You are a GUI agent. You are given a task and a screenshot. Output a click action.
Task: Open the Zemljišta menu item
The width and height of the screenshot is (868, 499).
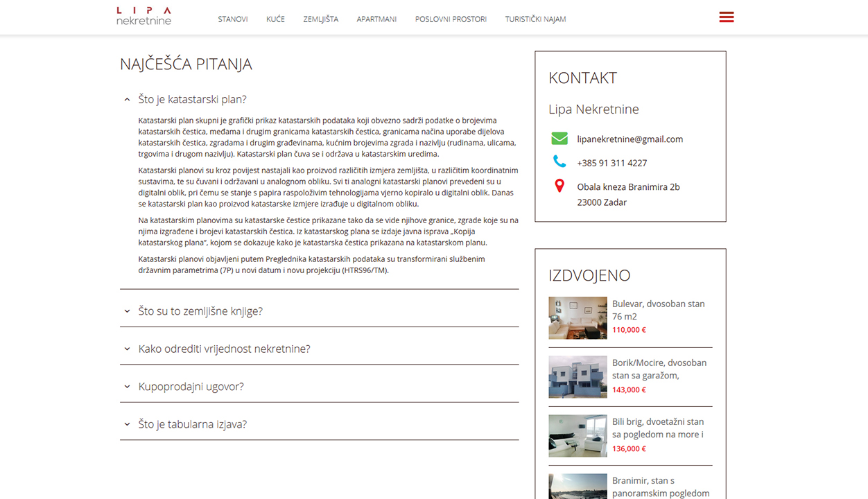(x=321, y=19)
